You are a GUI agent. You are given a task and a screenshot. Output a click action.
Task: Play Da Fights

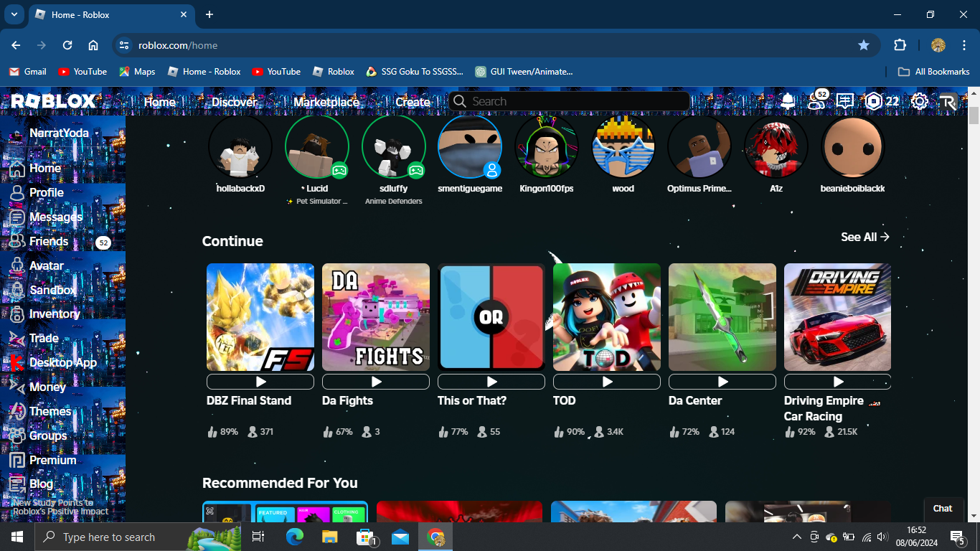point(376,382)
